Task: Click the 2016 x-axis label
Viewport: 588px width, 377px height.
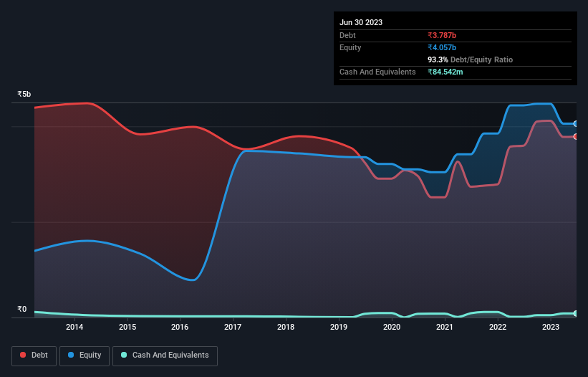Action: (180, 327)
